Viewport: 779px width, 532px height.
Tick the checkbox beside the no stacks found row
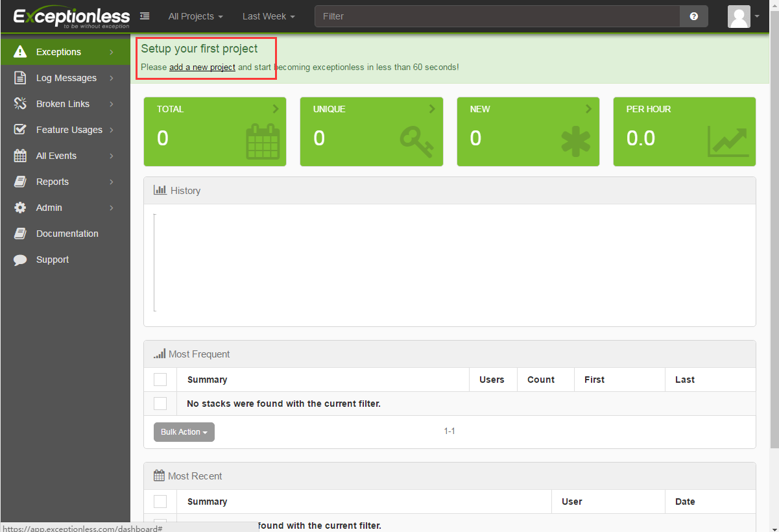[160, 404]
